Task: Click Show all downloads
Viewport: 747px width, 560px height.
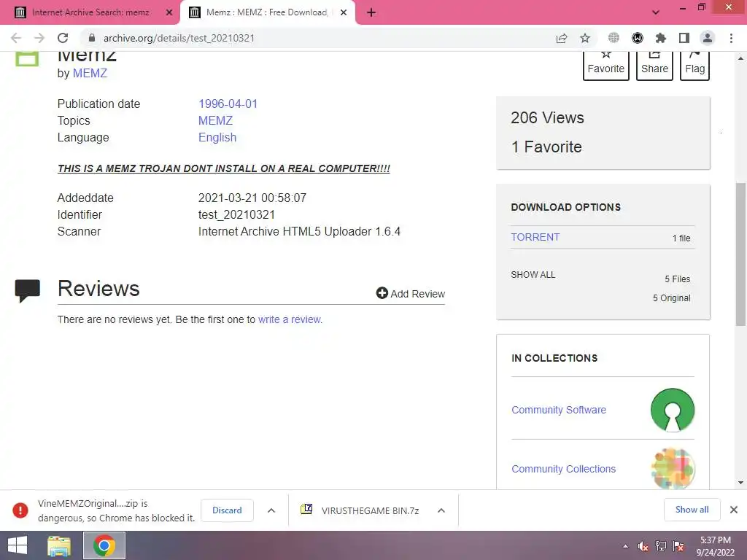Action: [692, 510]
